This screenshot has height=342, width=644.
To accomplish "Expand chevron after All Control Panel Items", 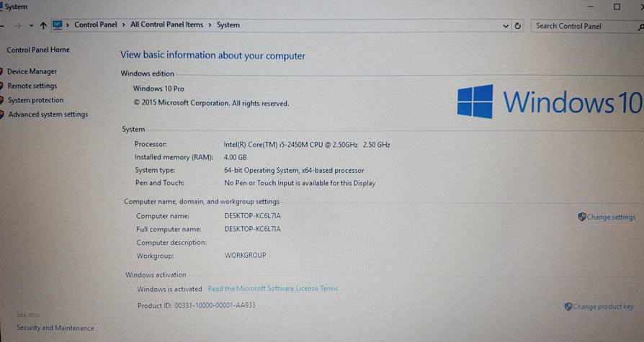I will tap(210, 25).
